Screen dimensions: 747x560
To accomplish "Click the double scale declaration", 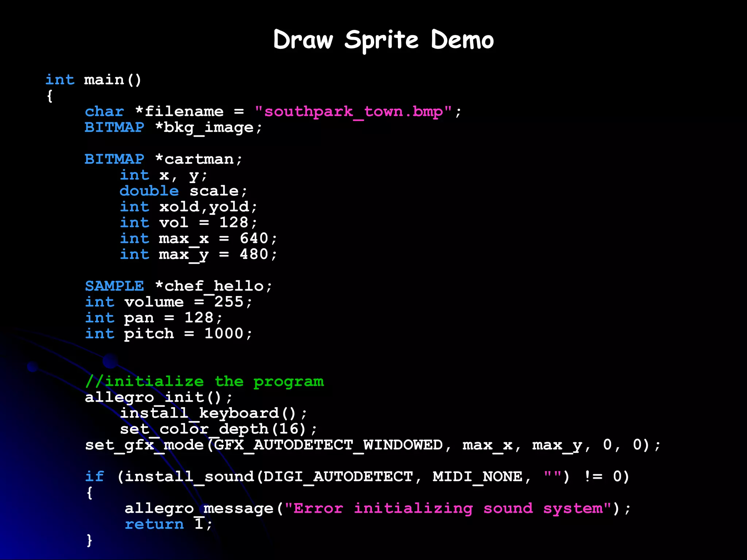I will tap(183, 191).
